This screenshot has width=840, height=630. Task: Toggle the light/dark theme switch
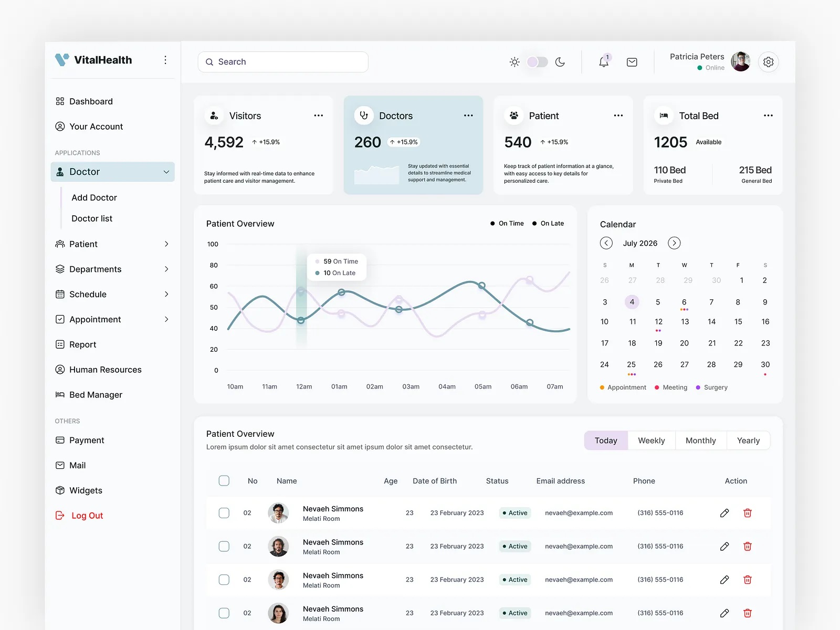(537, 62)
